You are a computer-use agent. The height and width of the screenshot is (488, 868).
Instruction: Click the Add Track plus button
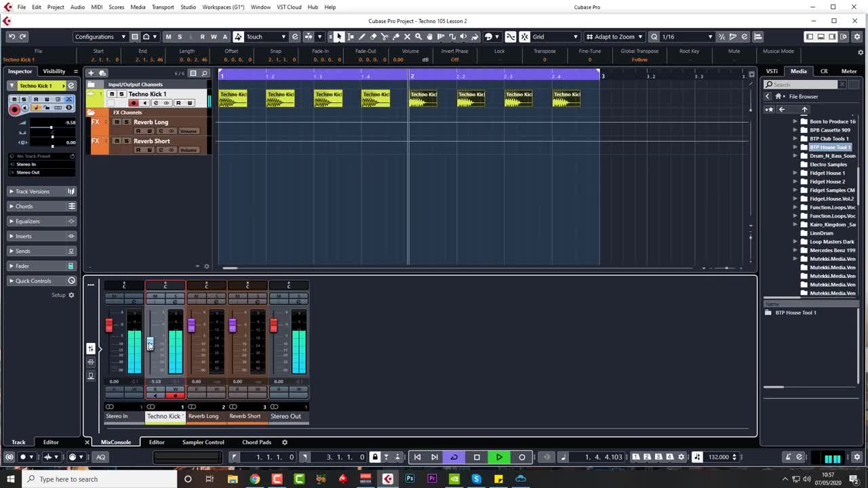[91, 73]
